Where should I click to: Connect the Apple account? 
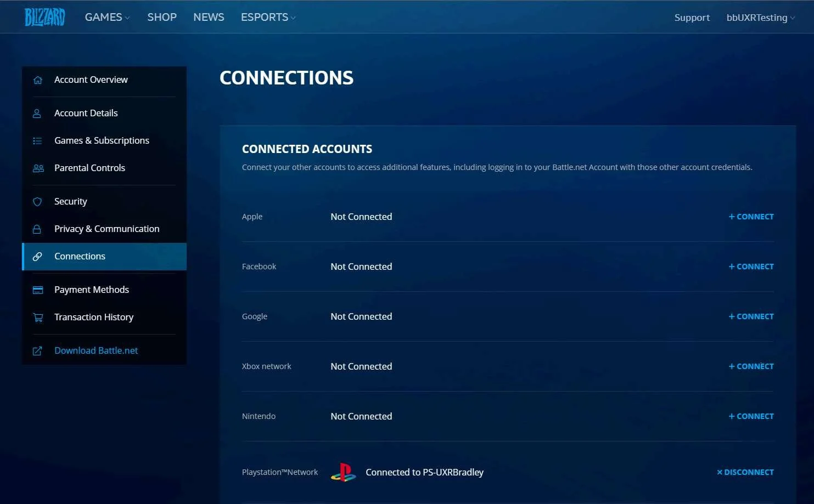[x=751, y=217]
